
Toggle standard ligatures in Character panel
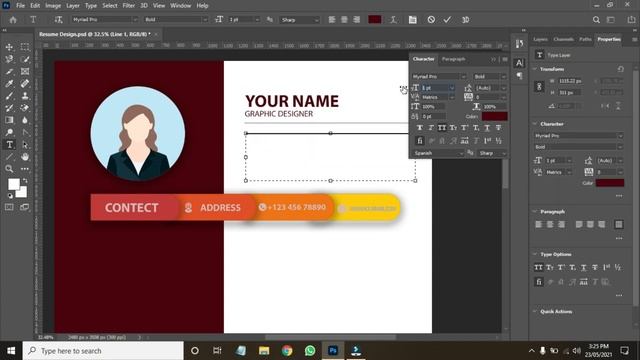tap(420, 141)
